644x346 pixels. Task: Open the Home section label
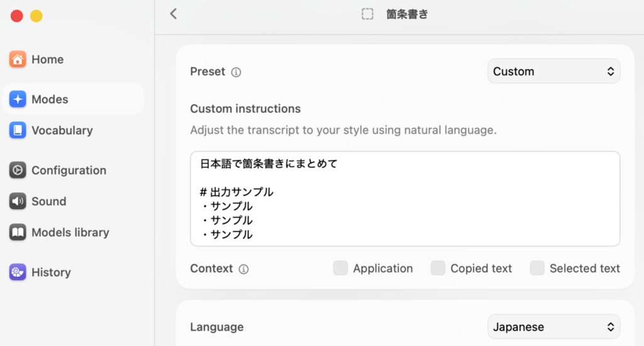click(x=48, y=60)
